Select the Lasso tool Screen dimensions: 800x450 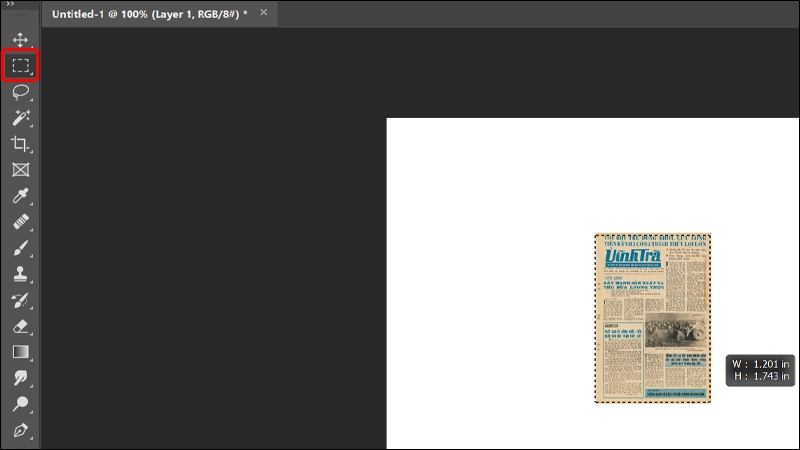coord(20,92)
